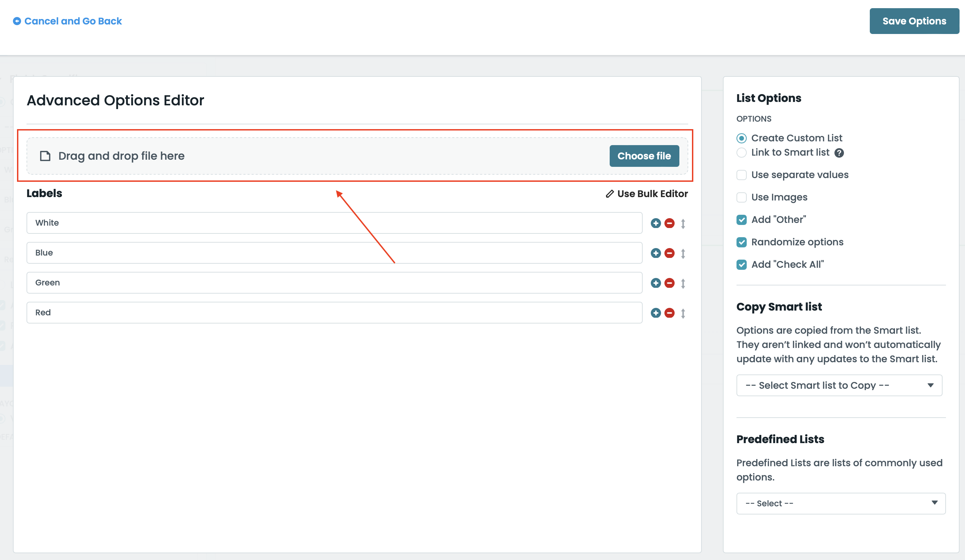This screenshot has height=560, width=965.
Task: Select the Link to Smart list radio button
Action: pos(741,153)
